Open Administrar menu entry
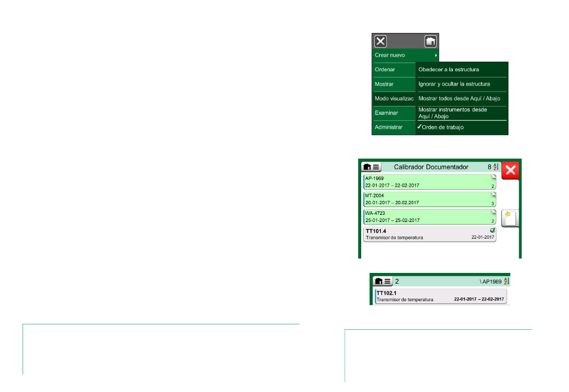This screenshot has width=569, height=392. coord(394,127)
